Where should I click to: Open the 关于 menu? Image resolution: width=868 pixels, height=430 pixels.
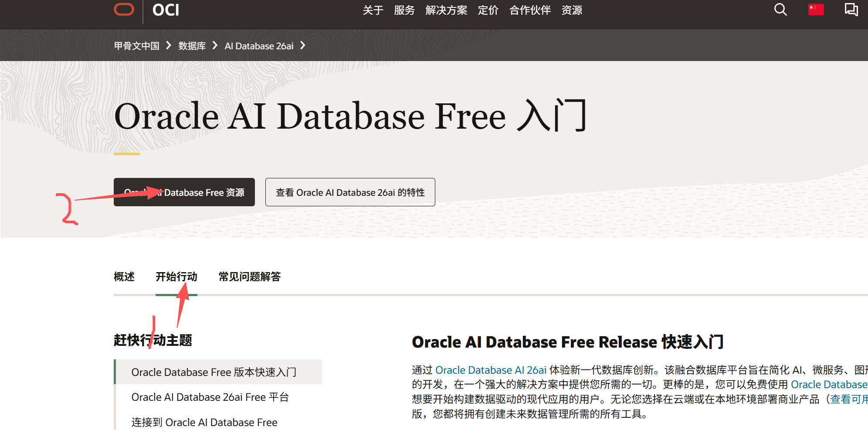click(372, 10)
